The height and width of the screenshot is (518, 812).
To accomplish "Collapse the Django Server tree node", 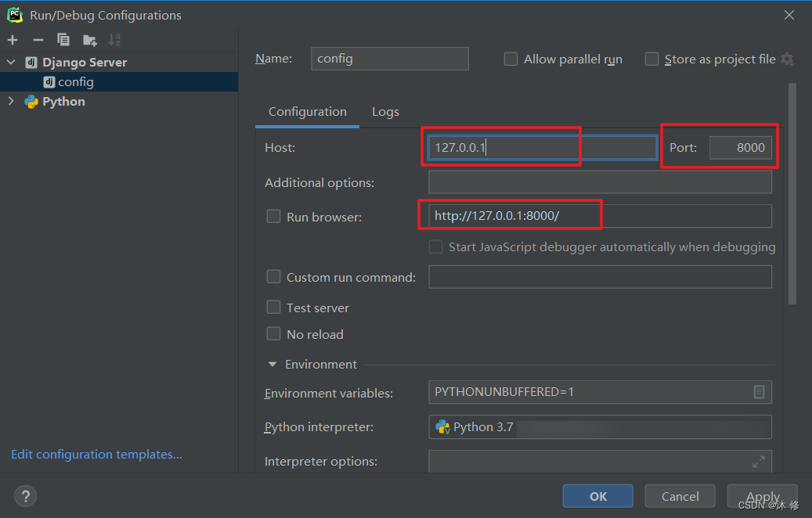I will point(11,62).
